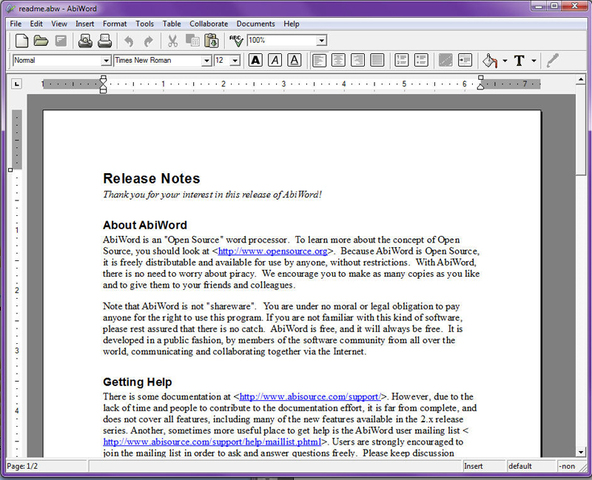Open the Help menu
Viewport: 592px width, 480px height.
(291, 24)
